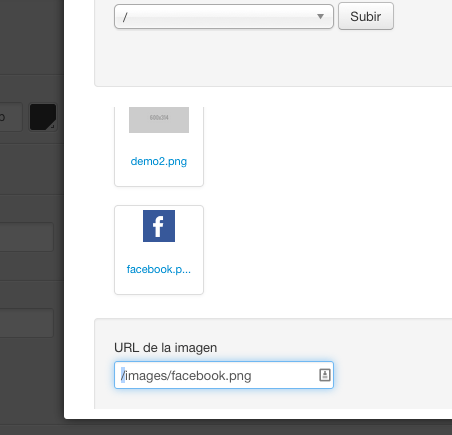Click the Subir upload button
The width and height of the screenshot is (452, 435).
[x=366, y=16]
